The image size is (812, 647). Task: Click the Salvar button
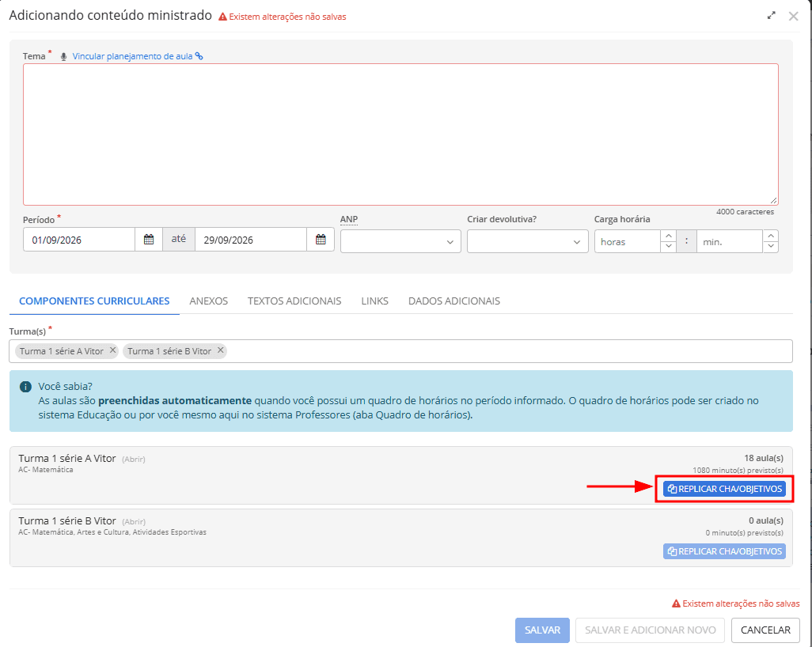(542, 630)
